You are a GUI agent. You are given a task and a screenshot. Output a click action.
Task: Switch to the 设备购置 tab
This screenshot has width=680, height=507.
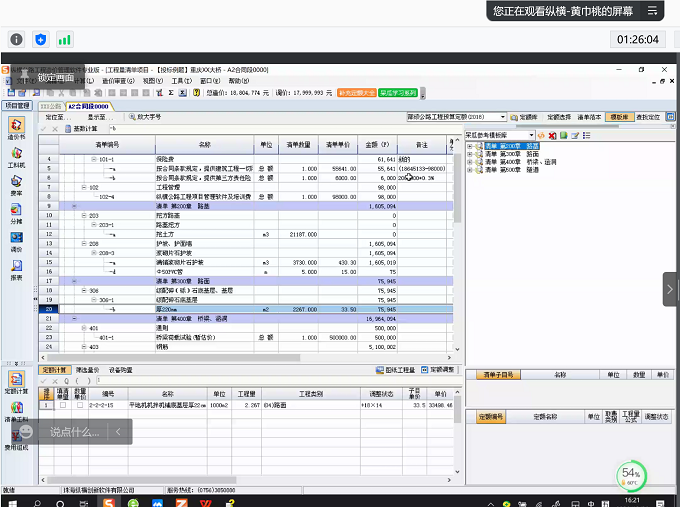(121, 370)
